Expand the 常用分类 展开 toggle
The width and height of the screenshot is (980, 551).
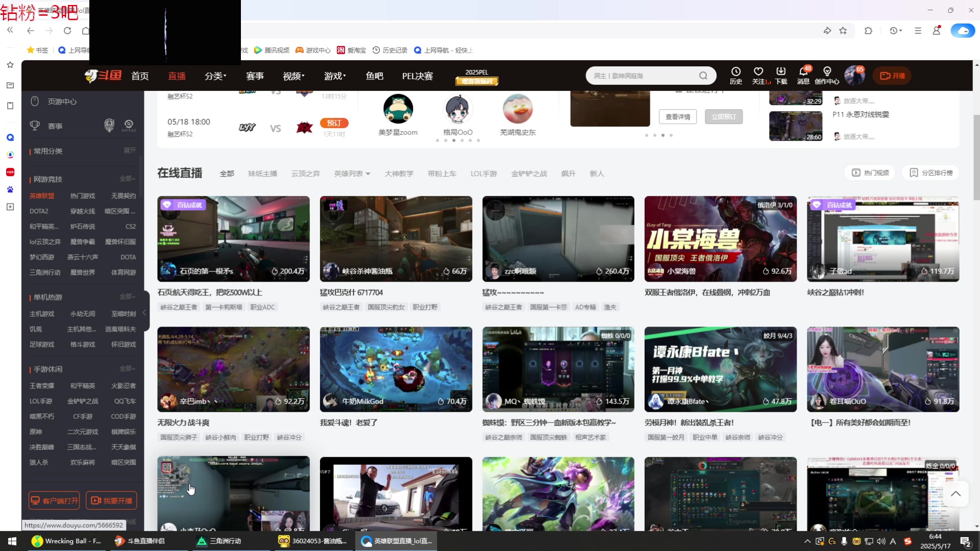pyautogui.click(x=130, y=151)
